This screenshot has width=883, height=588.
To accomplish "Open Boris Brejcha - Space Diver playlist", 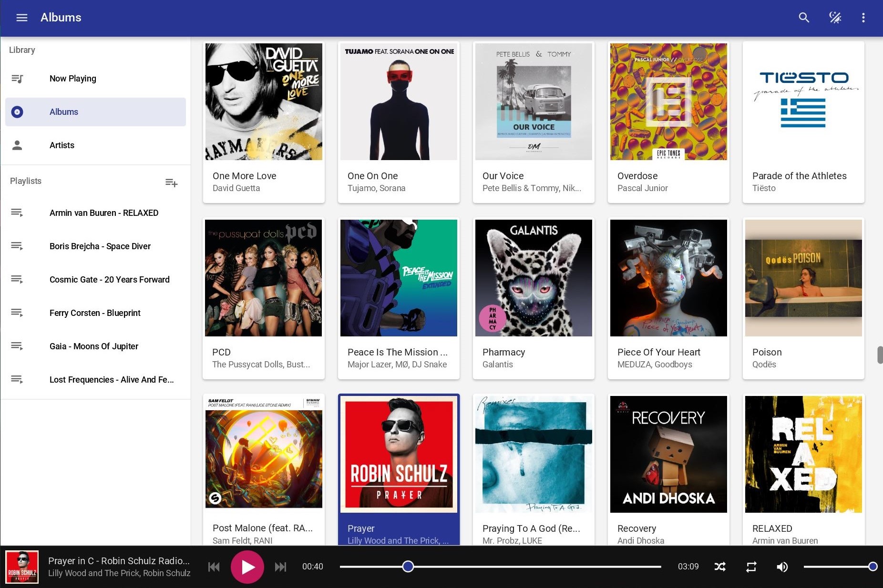I will [95, 246].
